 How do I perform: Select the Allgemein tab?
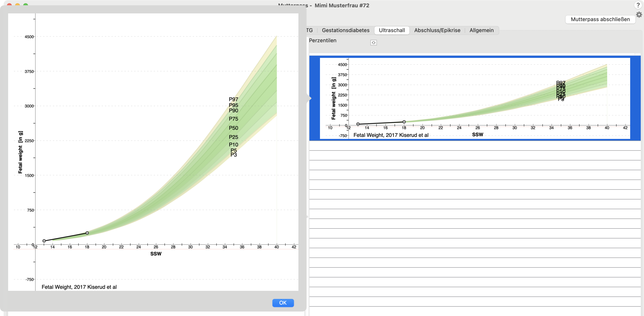pos(481,30)
